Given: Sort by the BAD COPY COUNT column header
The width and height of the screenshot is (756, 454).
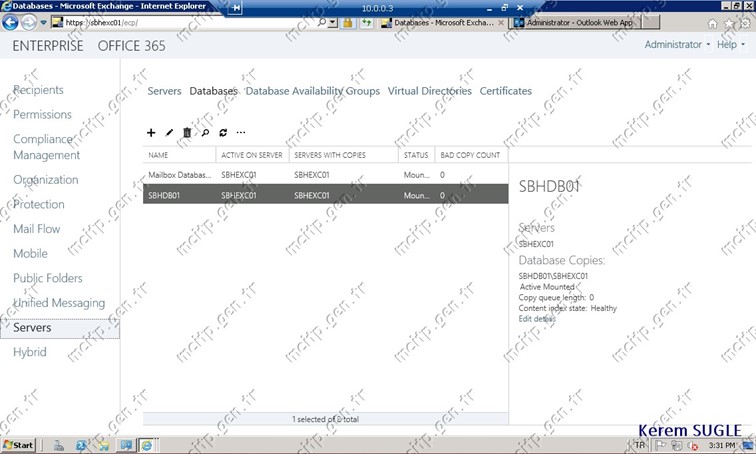Looking at the screenshot, I should (471, 155).
